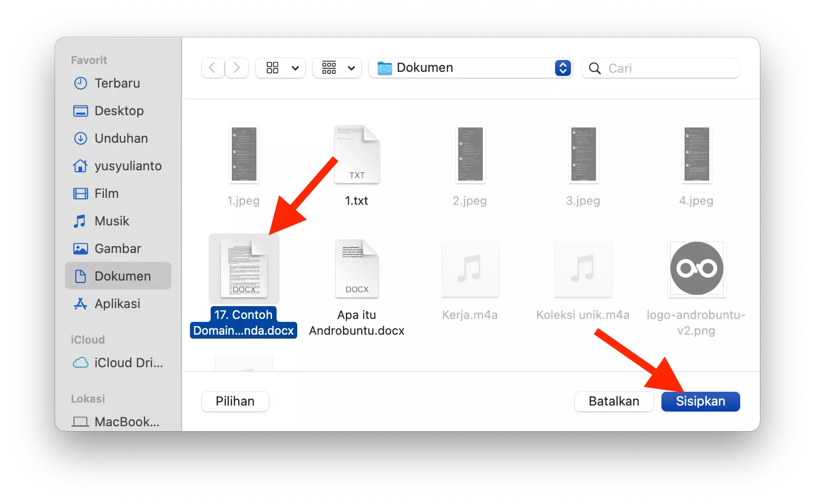Viewport: 815px width, 504px height.
Task: Click the Batalkan button
Action: pos(613,401)
